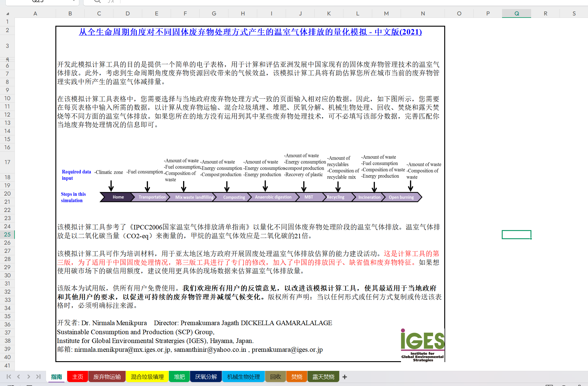Image resolution: width=588 pixels, height=386 pixels.
Task: Add a new sheet with plus icon
Action: 345,377
